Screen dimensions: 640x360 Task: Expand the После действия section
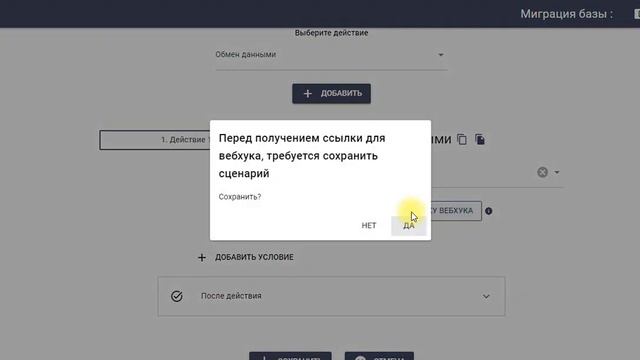click(331, 296)
